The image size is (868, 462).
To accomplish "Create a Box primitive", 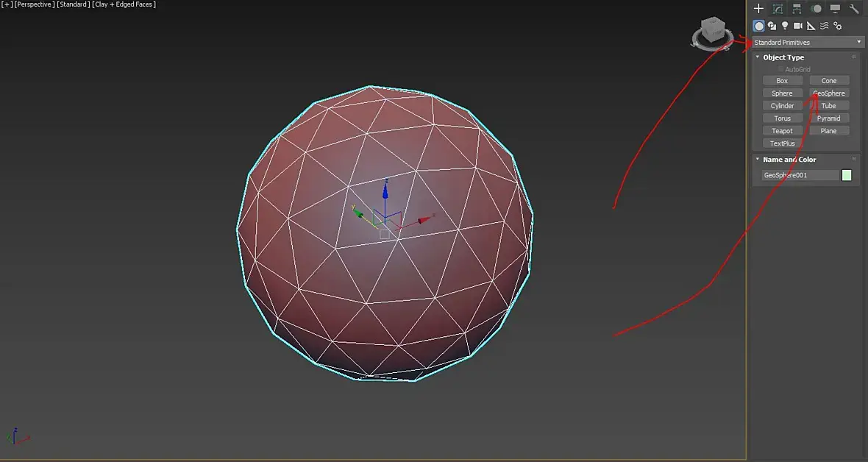I will coord(782,80).
